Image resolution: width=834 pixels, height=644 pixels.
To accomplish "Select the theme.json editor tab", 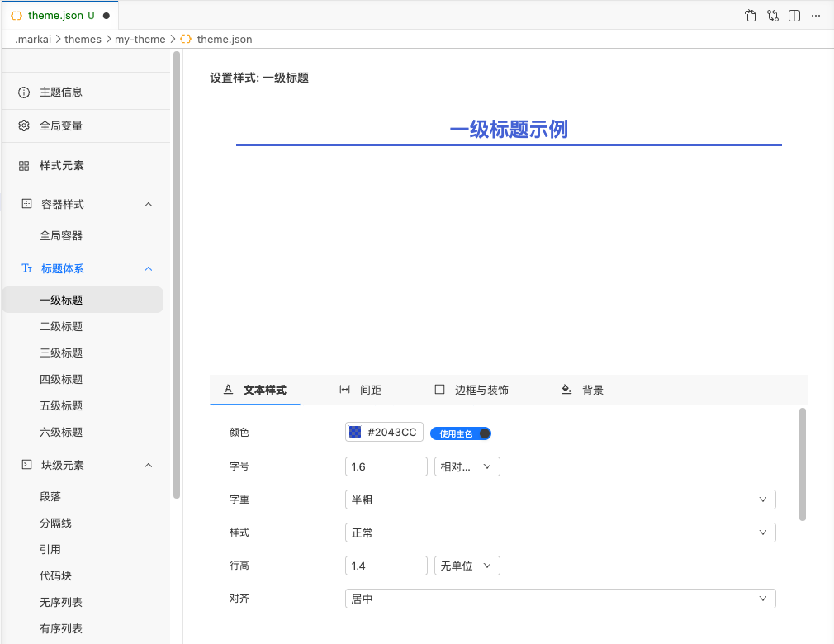I will (59, 16).
